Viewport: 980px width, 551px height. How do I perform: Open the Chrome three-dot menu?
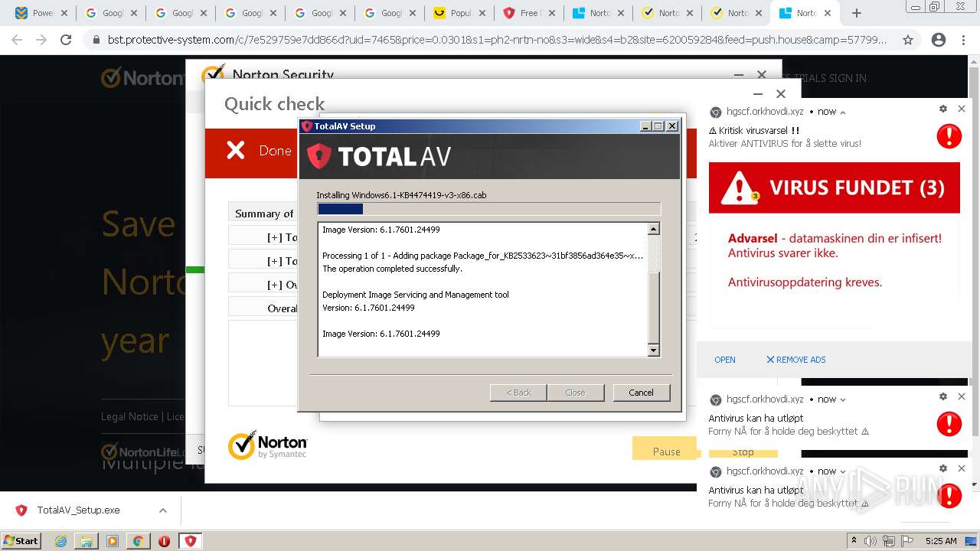point(963,40)
